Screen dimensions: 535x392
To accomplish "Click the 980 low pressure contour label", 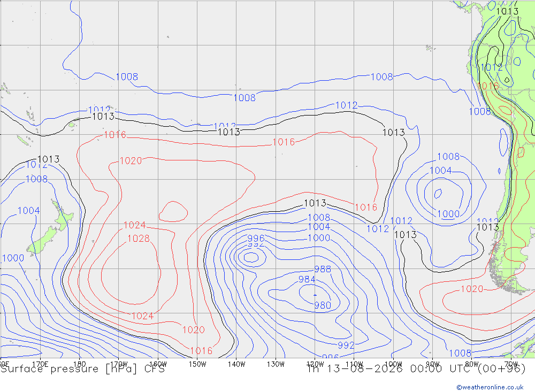I will point(323,305).
